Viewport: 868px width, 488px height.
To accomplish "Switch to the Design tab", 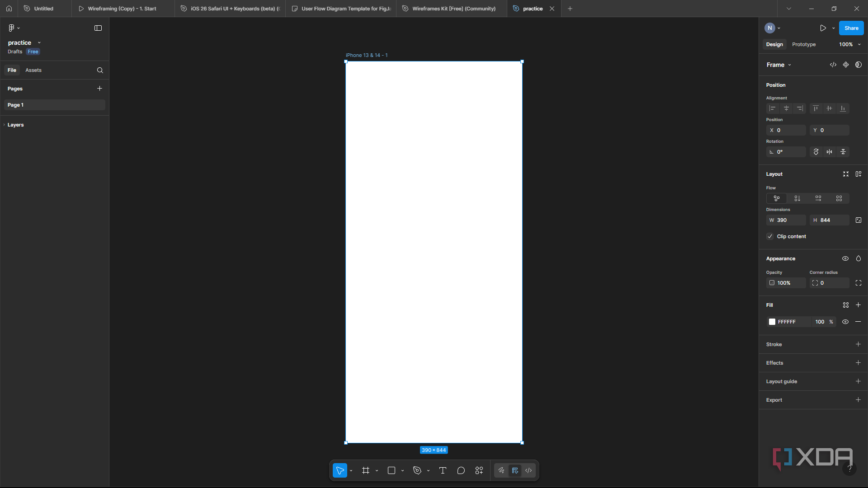I will coord(774,44).
